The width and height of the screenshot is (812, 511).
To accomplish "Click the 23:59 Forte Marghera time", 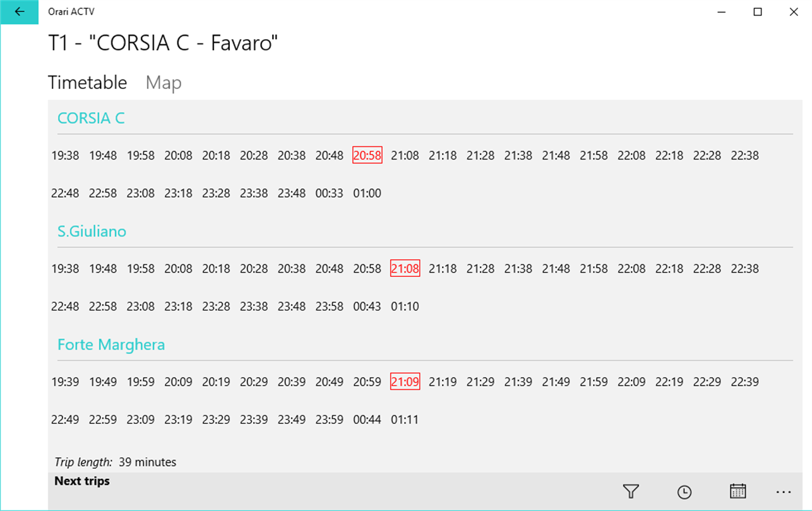I will [x=329, y=420].
